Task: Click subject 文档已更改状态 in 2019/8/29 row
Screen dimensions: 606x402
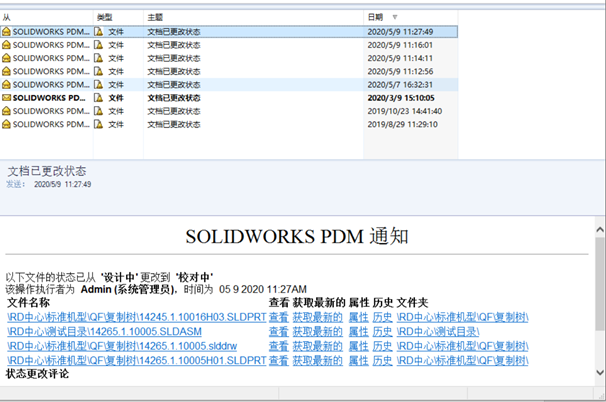Action: [174, 124]
